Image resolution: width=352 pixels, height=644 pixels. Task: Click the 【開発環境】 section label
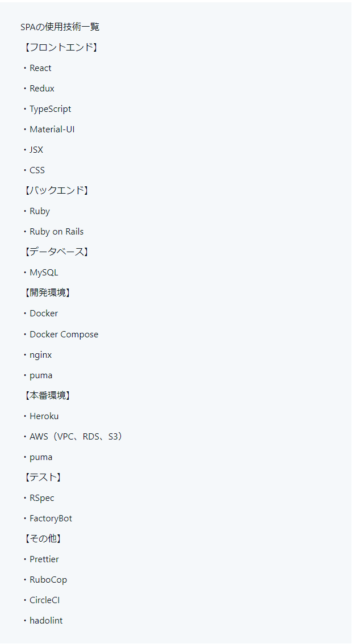coord(47,292)
